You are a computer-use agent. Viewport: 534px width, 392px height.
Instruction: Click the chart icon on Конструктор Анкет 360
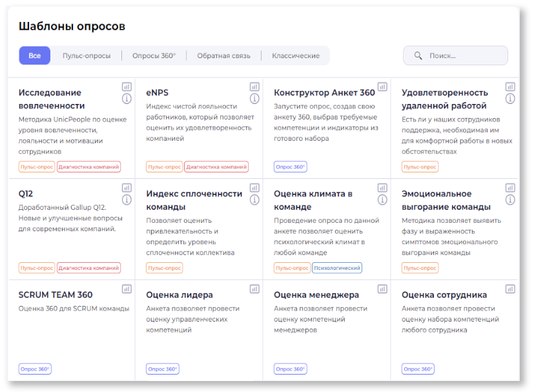coord(382,87)
